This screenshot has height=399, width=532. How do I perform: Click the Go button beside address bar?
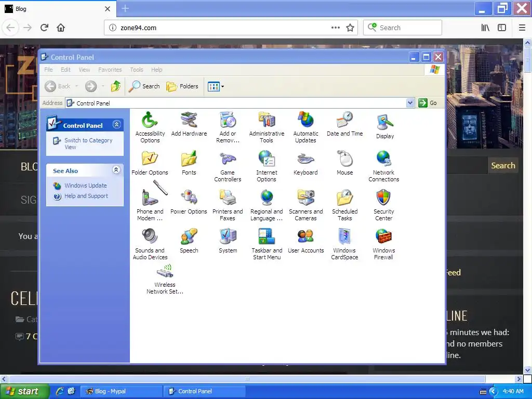tap(428, 103)
